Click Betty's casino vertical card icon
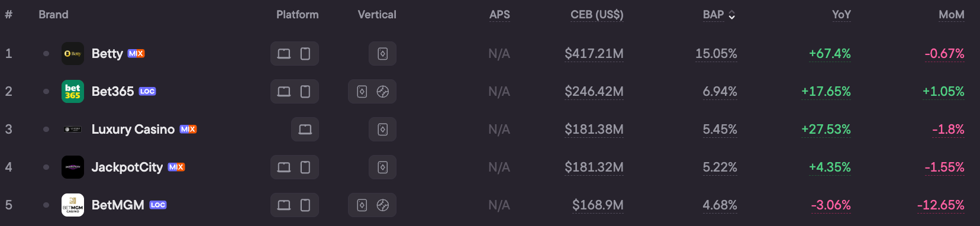This screenshot has width=980, height=226. 383,54
